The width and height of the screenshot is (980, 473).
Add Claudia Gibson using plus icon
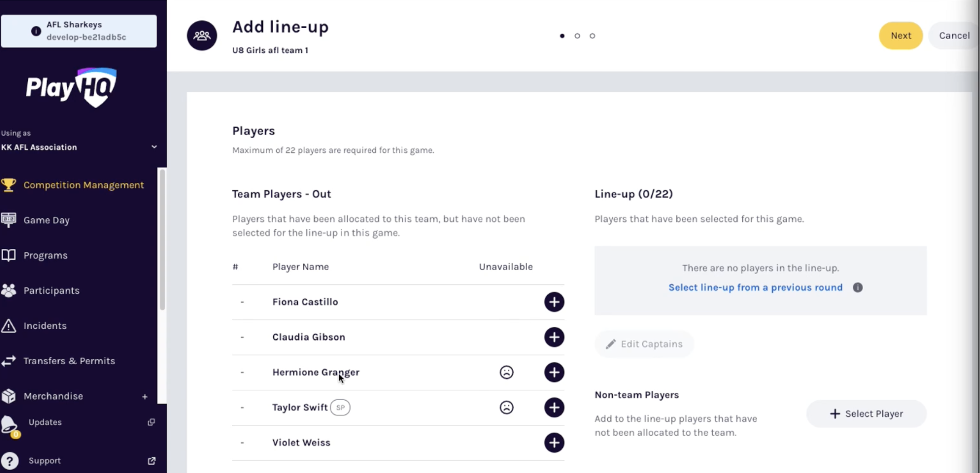pyautogui.click(x=554, y=337)
